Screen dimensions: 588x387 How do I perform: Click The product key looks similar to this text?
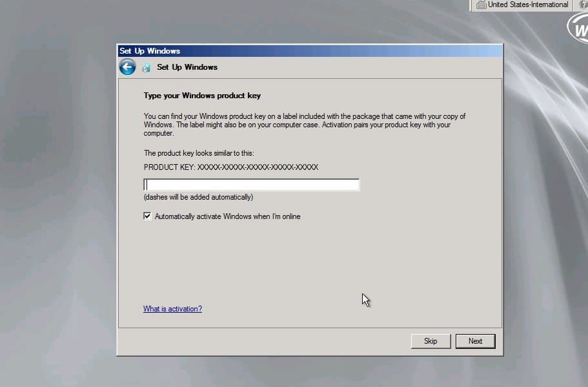pyautogui.click(x=199, y=153)
